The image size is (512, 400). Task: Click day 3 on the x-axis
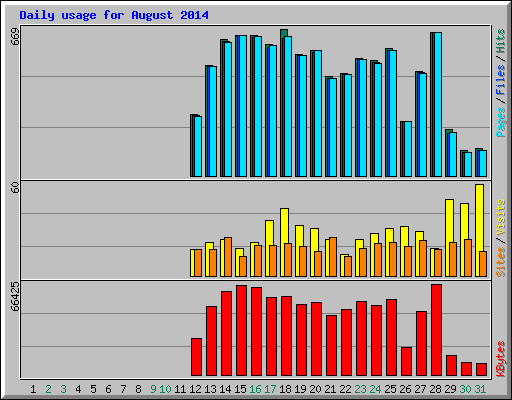63,389
